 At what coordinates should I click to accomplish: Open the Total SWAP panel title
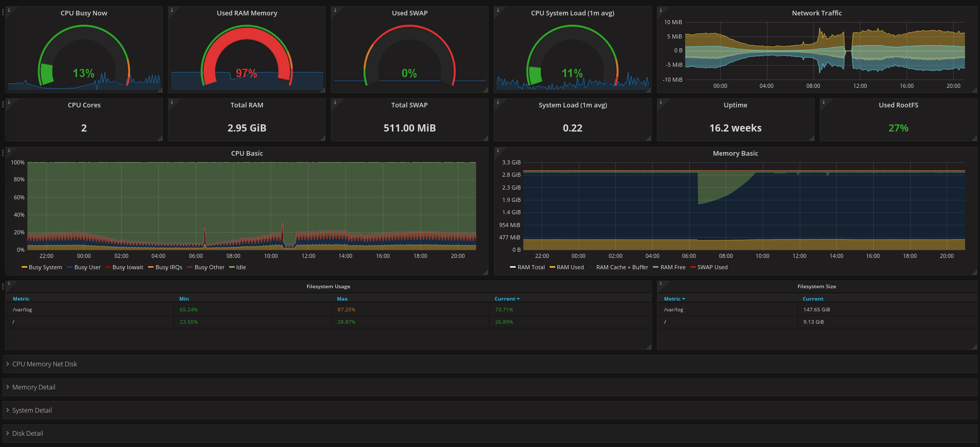pyautogui.click(x=409, y=105)
